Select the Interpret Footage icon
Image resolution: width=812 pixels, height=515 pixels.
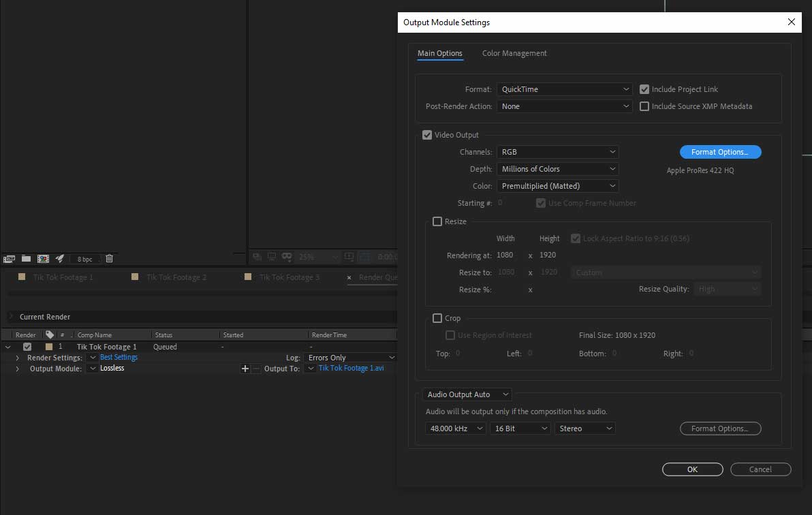[9, 258]
